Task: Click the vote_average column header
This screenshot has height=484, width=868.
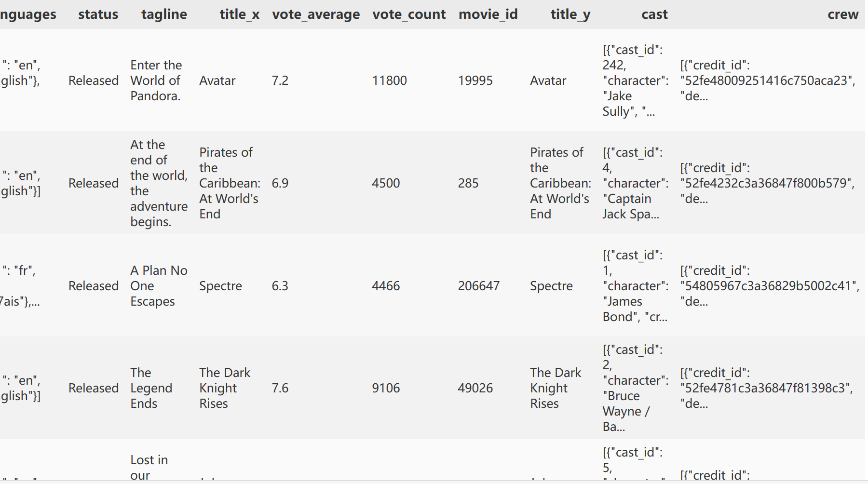Action: point(315,14)
